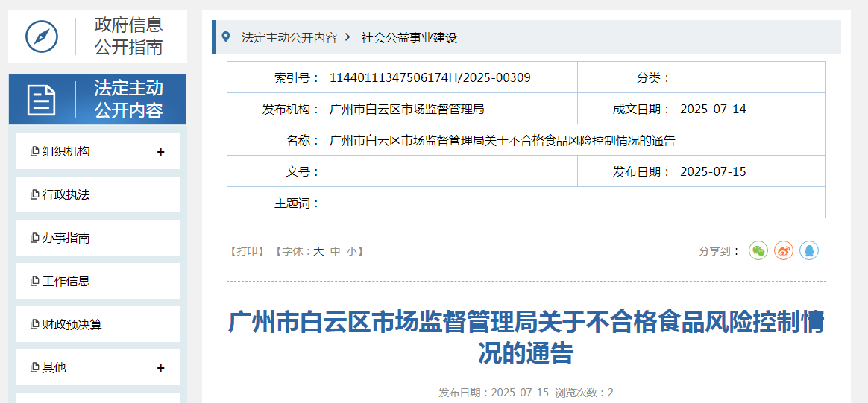The image size is (868, 403).
Task: Click page icon beside 其他
Action: point(35,368)
